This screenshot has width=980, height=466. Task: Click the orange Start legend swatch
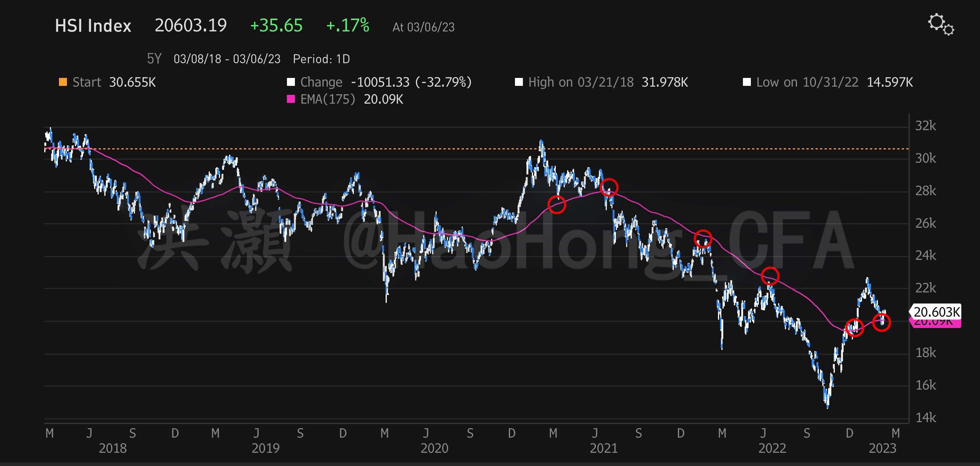63,82
